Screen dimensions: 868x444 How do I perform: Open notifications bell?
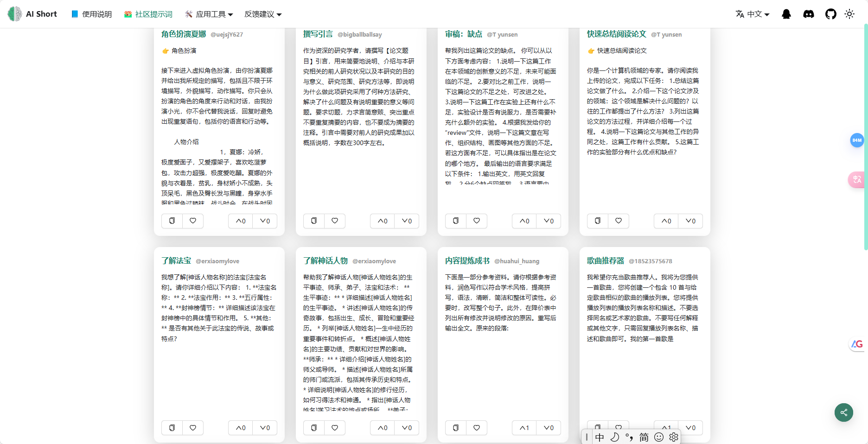point(786,14)
